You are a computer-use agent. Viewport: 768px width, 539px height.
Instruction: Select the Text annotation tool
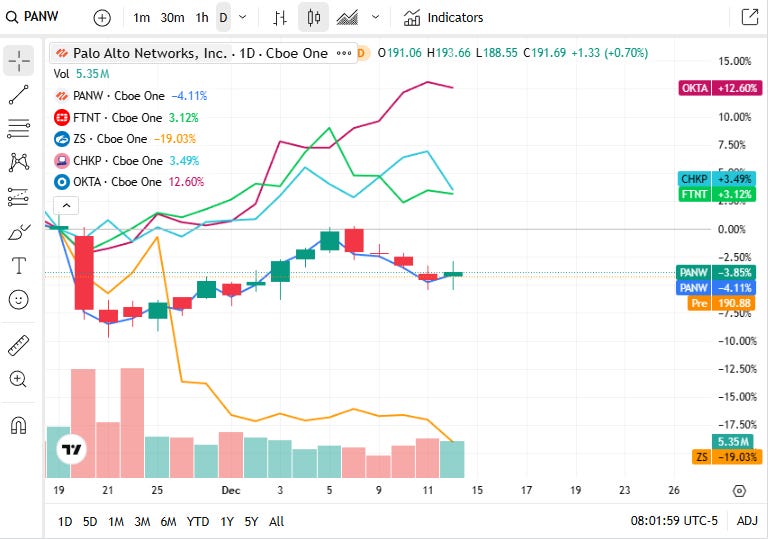point(19,266)
